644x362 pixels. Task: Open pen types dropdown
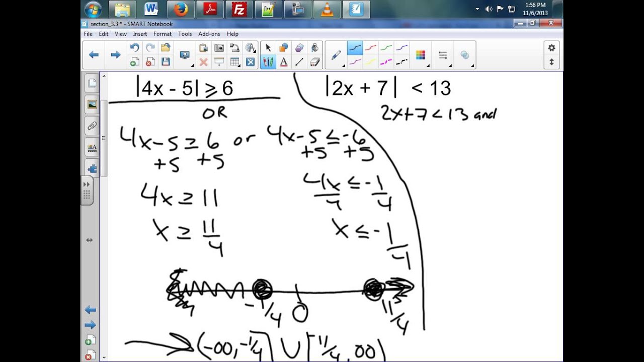(337, 55)
